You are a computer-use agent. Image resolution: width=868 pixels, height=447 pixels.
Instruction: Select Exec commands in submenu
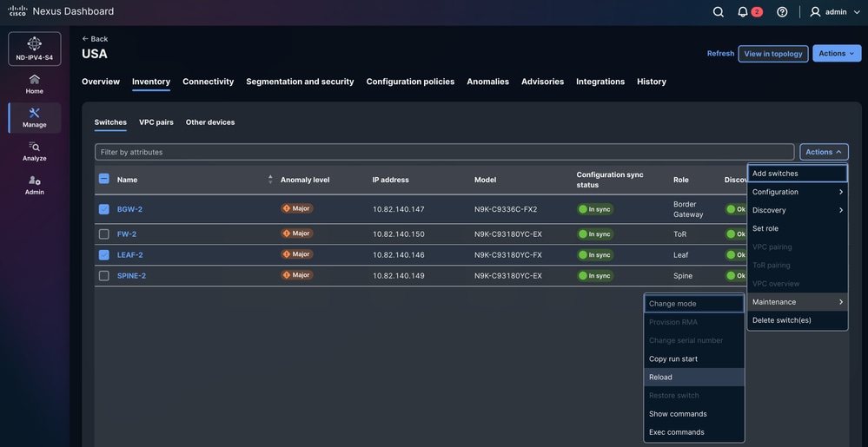pyautogui.click(x=694, y=432)
